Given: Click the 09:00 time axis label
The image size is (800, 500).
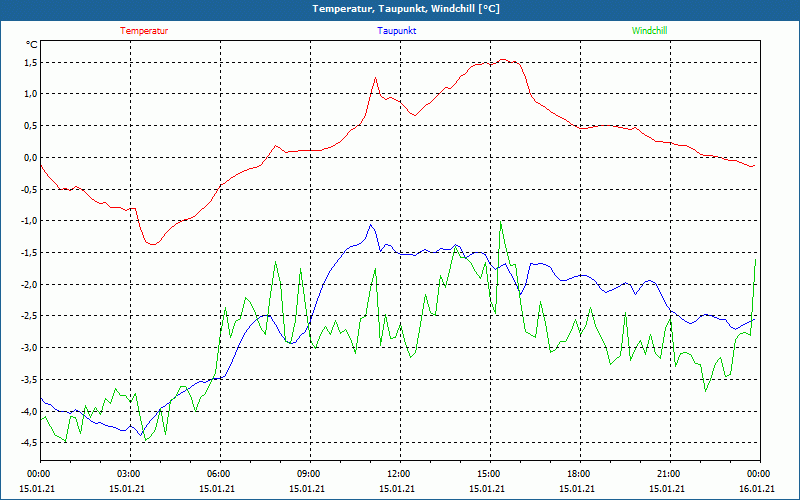Looking at the screenshot, I should (310, 473).
